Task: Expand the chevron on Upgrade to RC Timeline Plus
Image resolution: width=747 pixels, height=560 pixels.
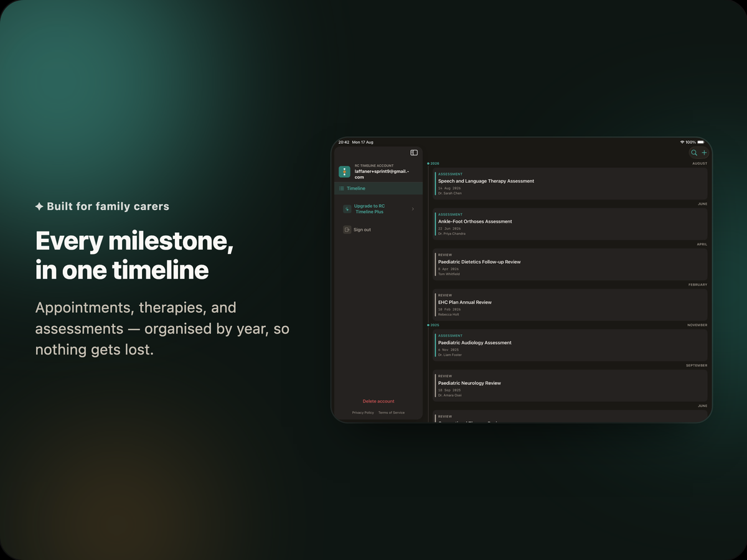Action: [413, 209]
